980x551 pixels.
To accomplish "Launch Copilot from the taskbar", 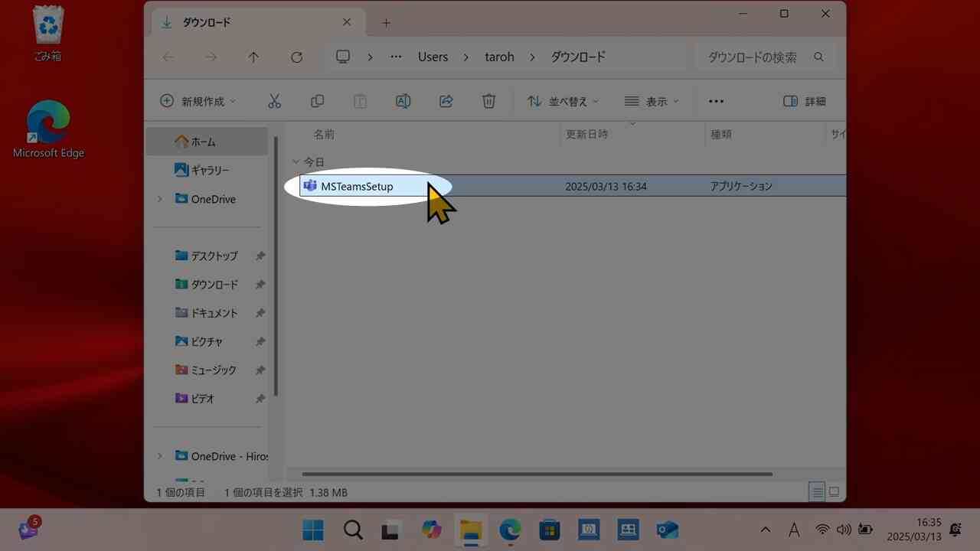I will 432,530.
